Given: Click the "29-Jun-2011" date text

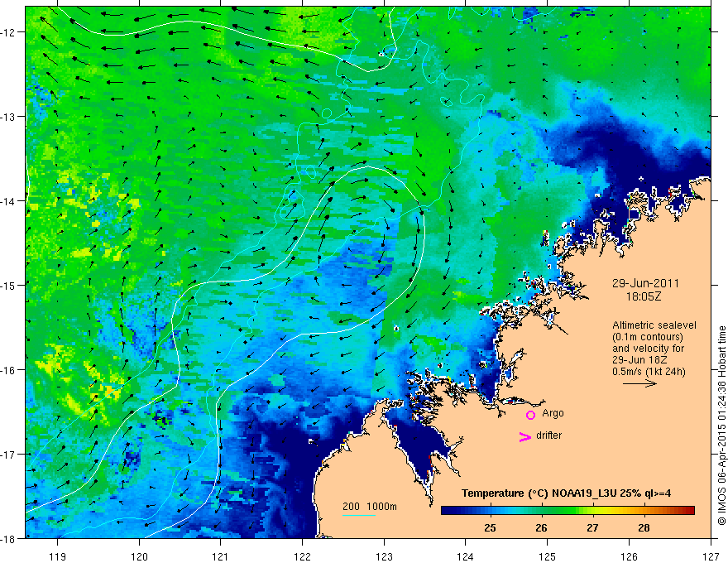Looking at the screenshot, I should click(645, 283).
